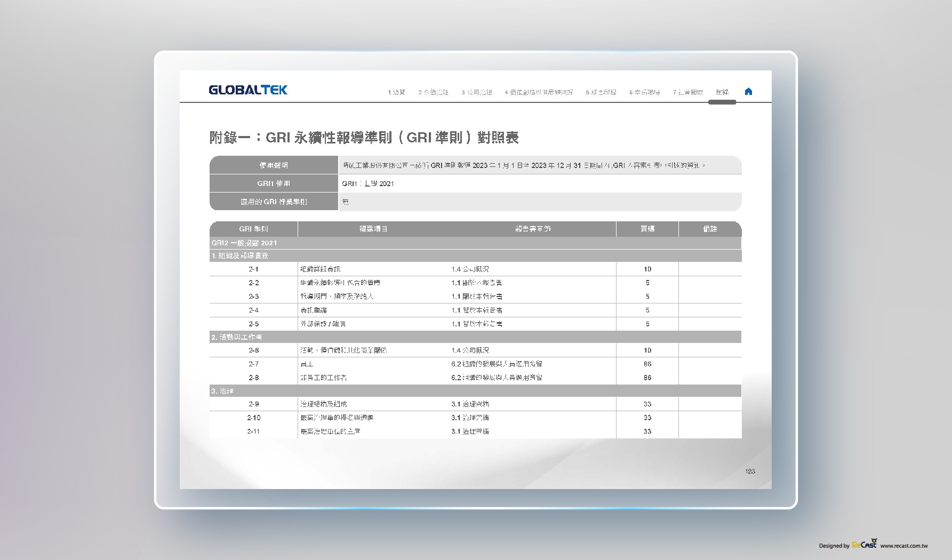Image resolution: width=952 pixels, height=560 pixels.
Task: Click the '2-8' row code
Action: [253, 378]
